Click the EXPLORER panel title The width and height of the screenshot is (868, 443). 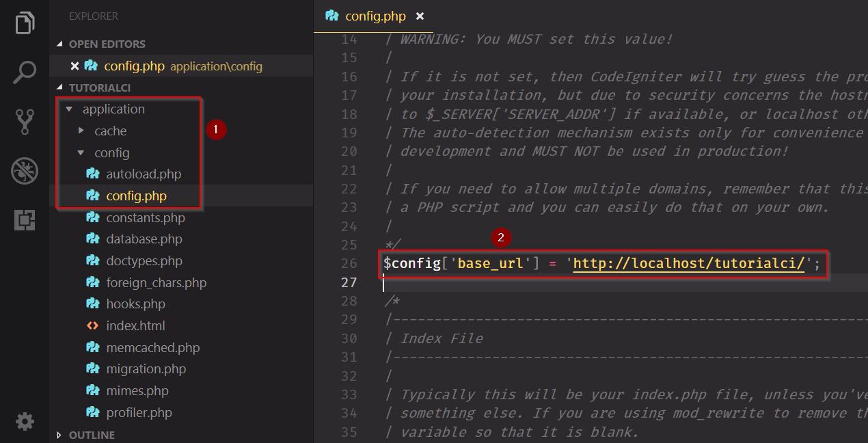[x=94, y=16]
